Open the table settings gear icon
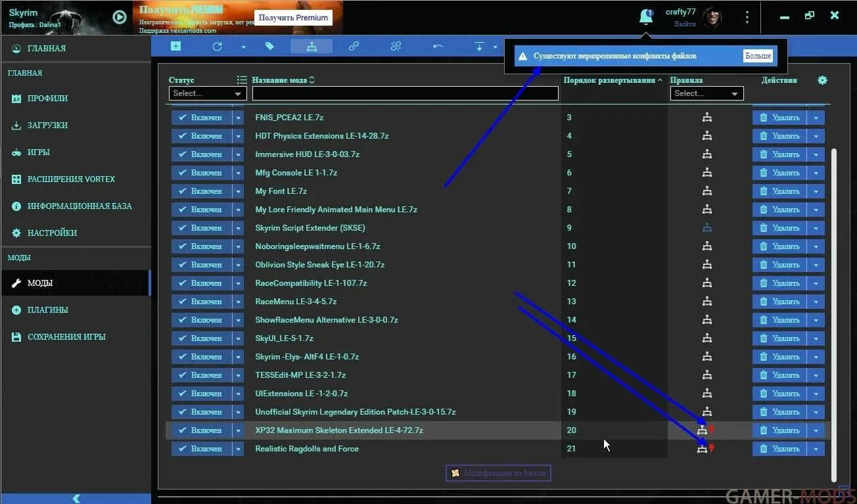 tap(822, 80)
